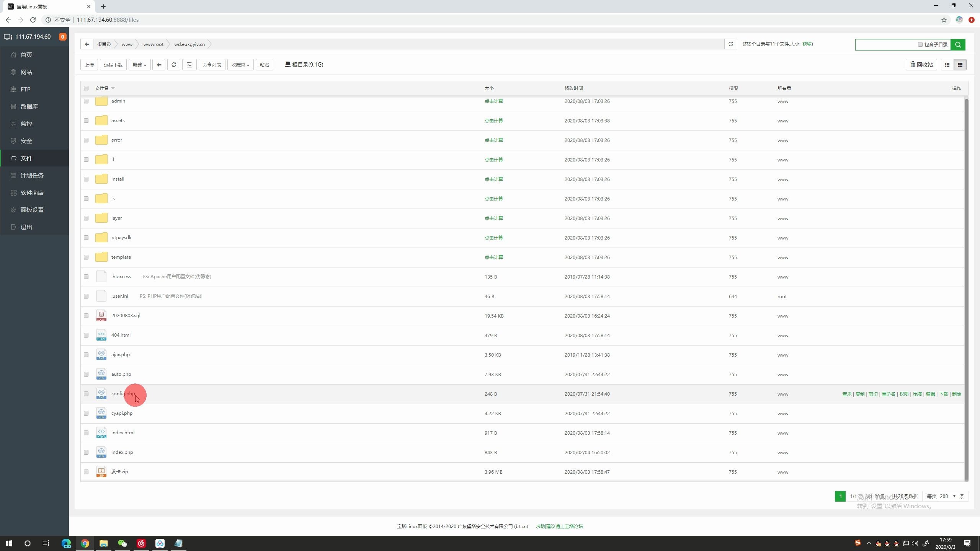Click the message count badge in sidebar
This screenshot has width=980, height=551.
coord(62,37)
